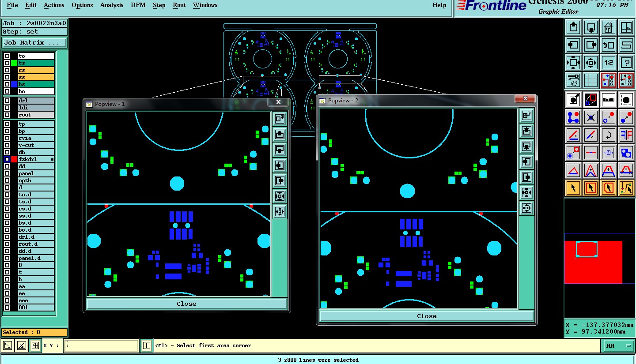Toggle the checkbox for the v-cut layer
This screenshot has width=636, height=364.
[x=7, y=145]
